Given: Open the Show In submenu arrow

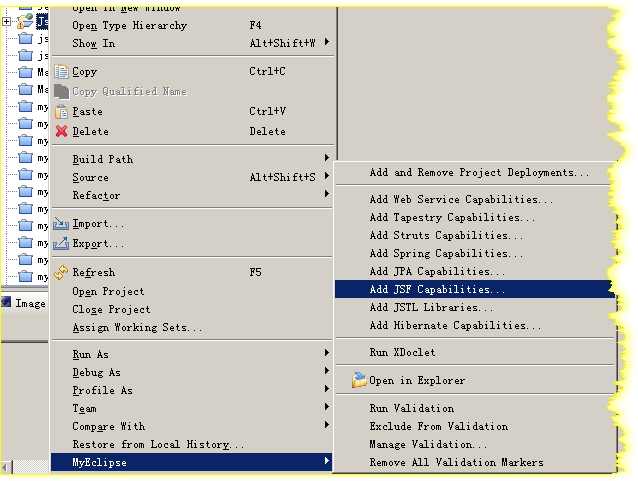Looking at the screenshot, I should (x=327, y=42).
